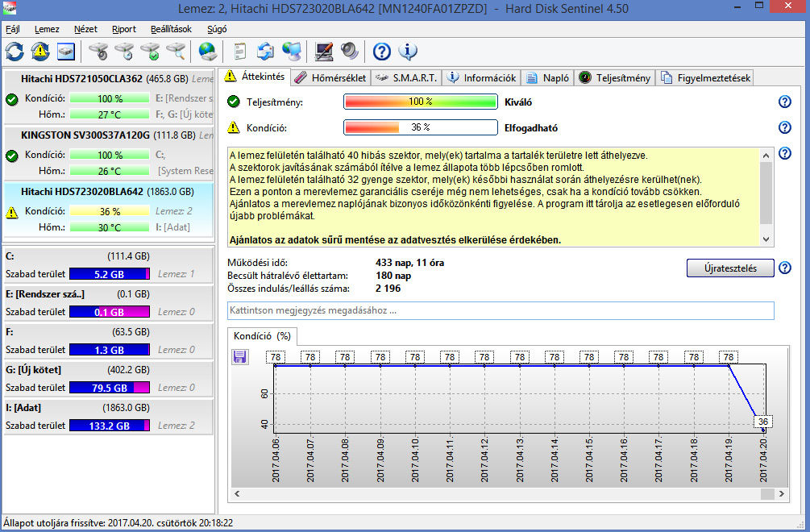Click the Becsült hátralévő élettartam value 180 nap

[393, 276]
